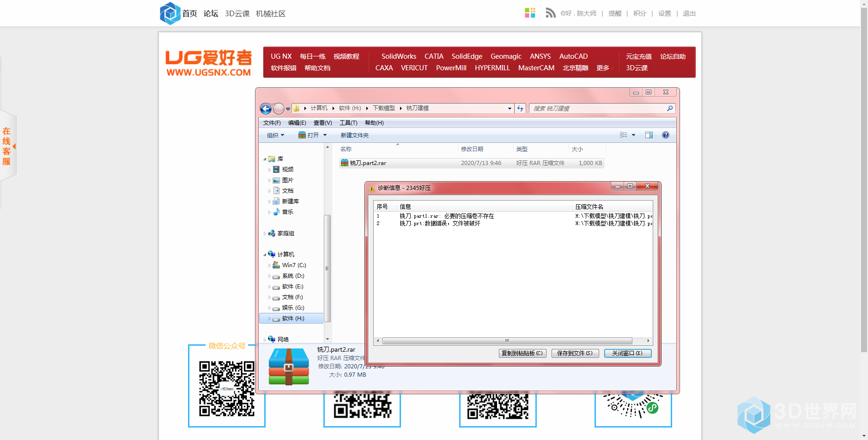Go back with the Explorer back arrow
Image resolution: width=868 pixels, height=440 pixels.
pos(266,109)
